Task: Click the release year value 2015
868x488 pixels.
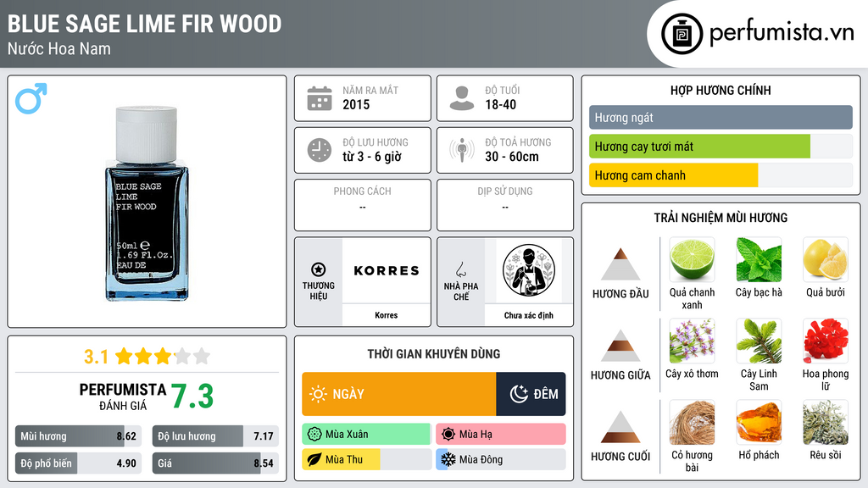Action: click(x=356, y=104)
